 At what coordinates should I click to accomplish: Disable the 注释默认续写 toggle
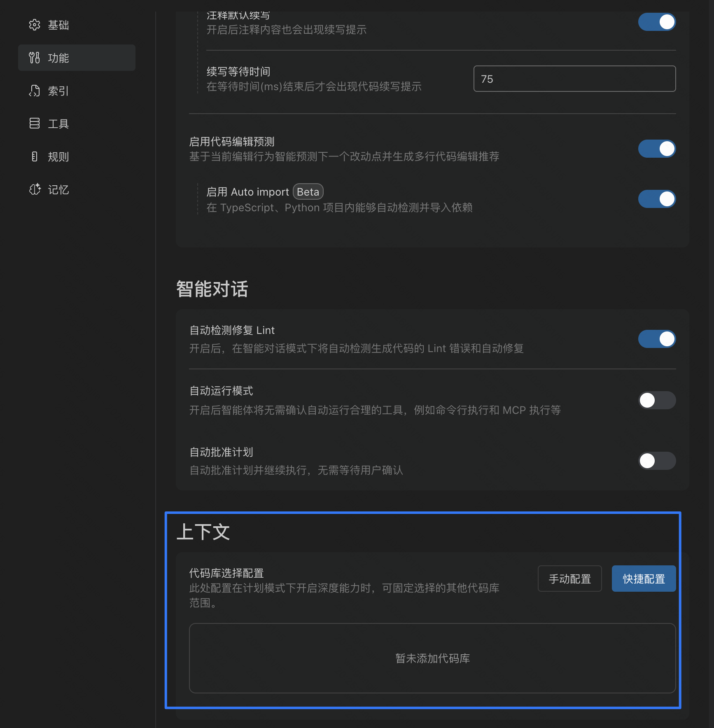tap(657, 22)
